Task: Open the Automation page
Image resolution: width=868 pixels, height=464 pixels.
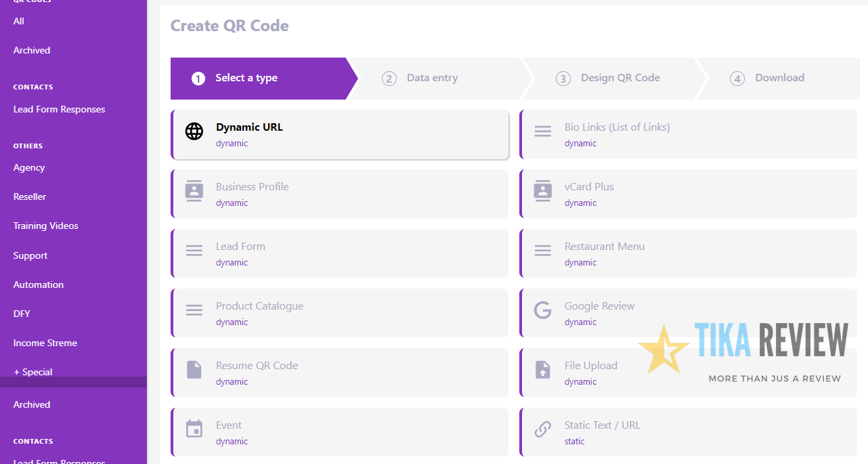Action: coord(38,284)
